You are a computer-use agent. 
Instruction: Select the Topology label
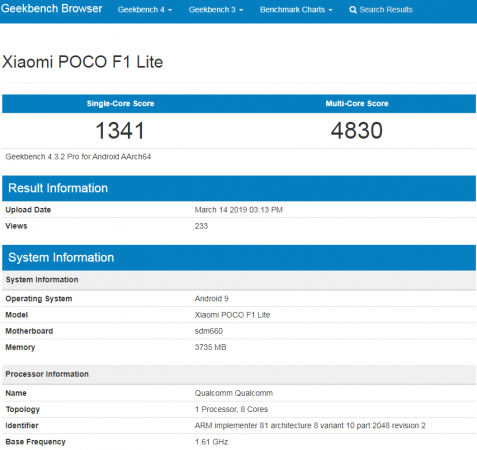pyautogui.click(x=23, y=409)
